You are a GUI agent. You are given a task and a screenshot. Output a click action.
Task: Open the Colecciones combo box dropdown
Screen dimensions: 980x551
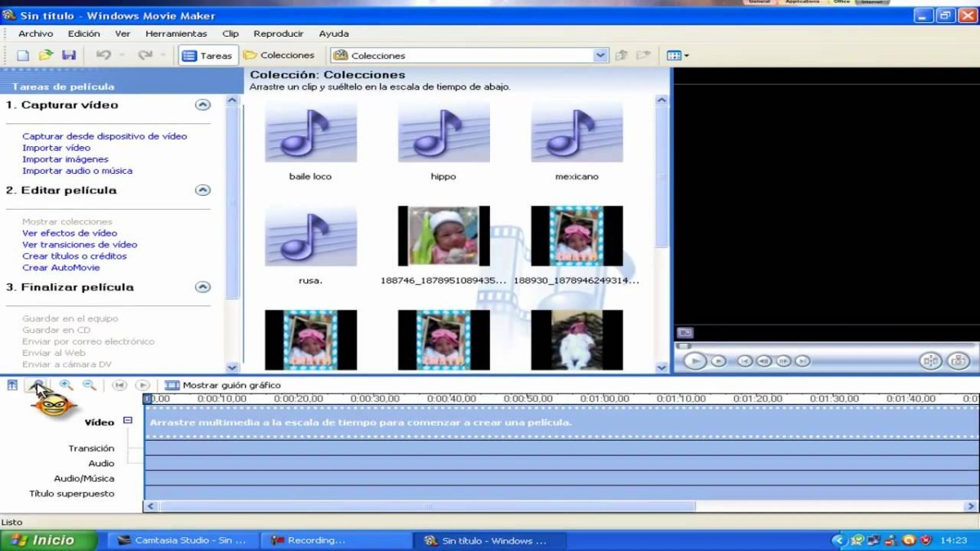click(x=601, y=56)
